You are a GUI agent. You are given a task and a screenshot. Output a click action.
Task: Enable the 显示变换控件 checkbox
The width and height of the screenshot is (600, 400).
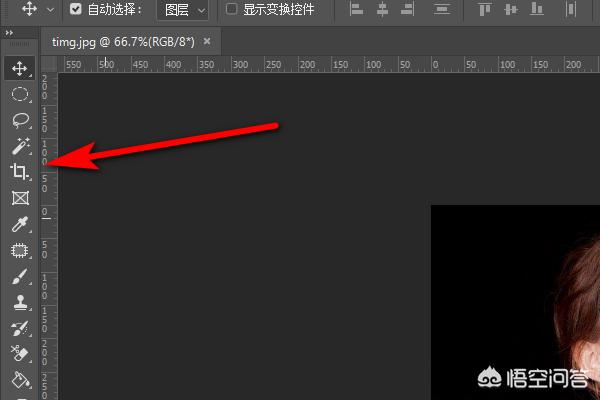coord(231,9)
